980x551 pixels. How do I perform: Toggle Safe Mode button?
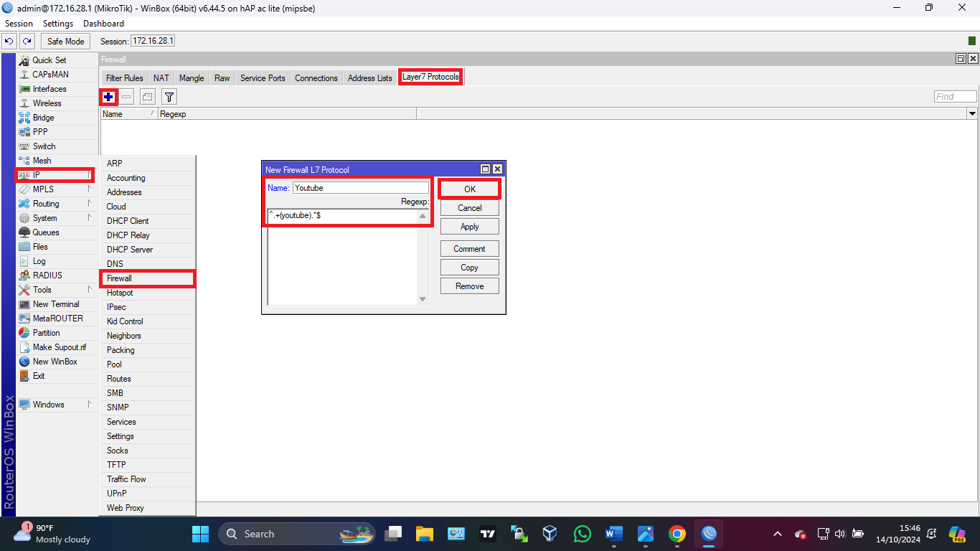[66, 41]
